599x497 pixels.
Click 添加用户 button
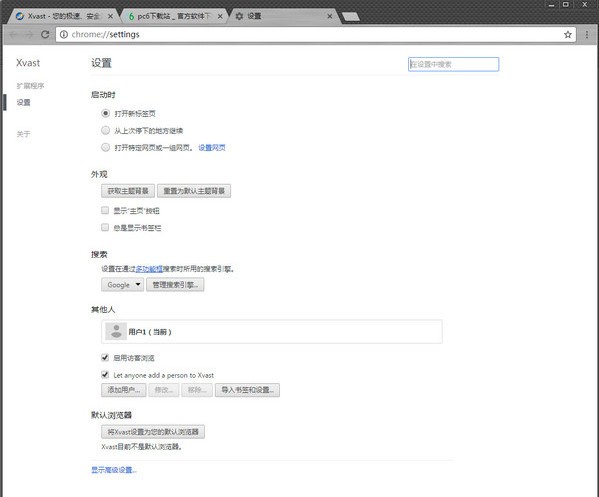click(x=124, y=390)
